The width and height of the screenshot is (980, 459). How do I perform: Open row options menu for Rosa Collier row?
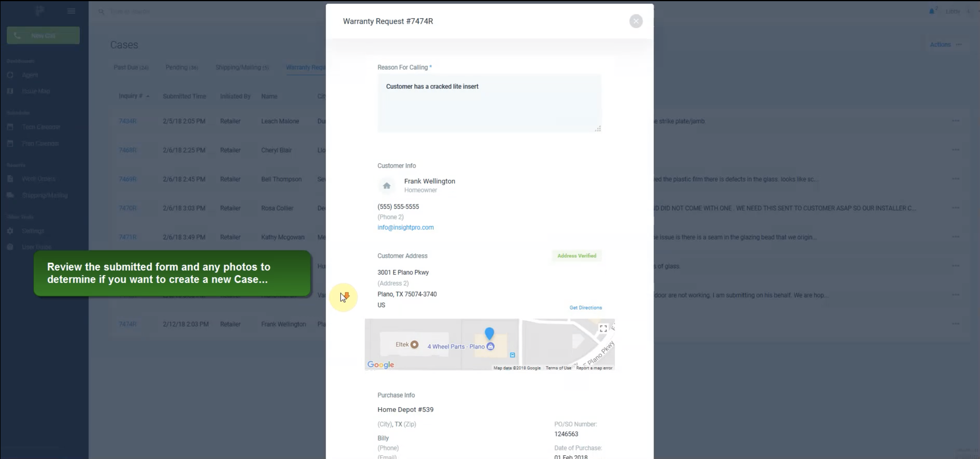[955, 208]
